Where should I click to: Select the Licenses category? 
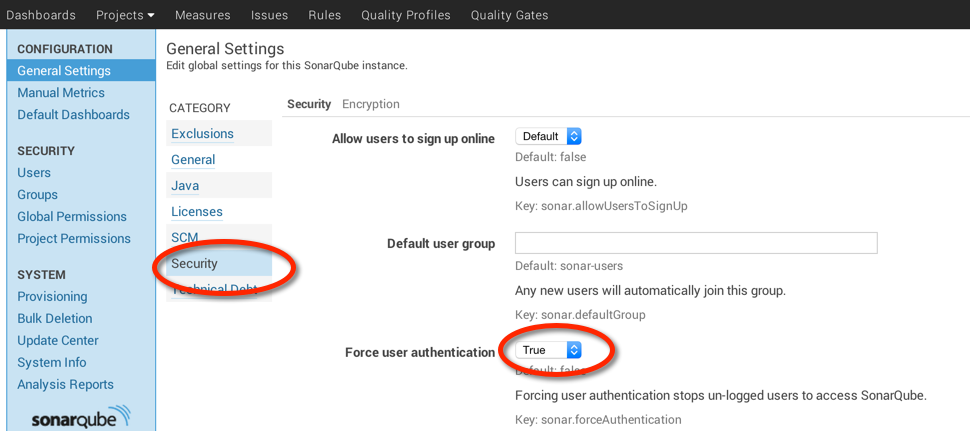(197, 211)
